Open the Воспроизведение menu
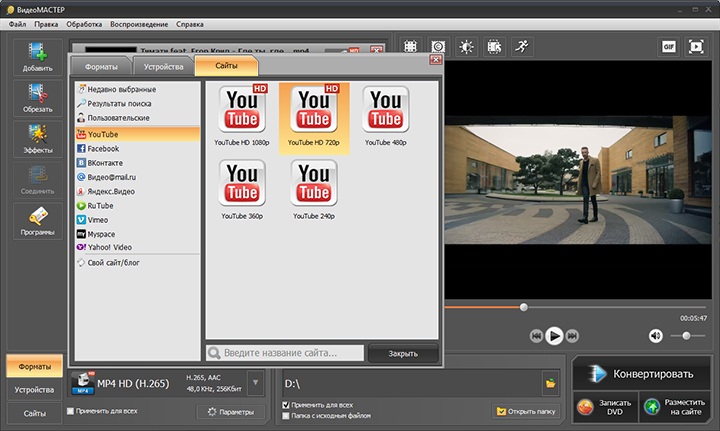The image size is (720, 431). point(139,24)
